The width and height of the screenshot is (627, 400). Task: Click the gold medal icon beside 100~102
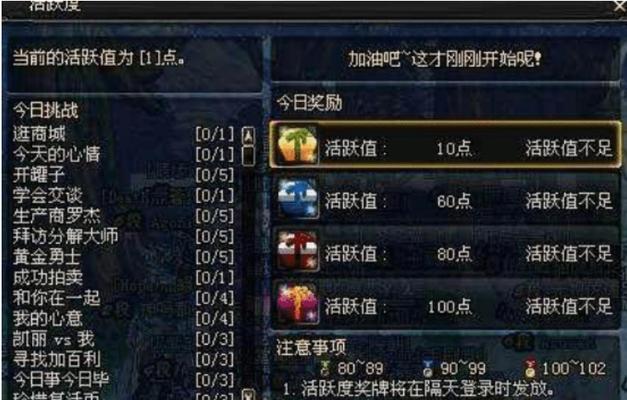coord(531,369)
